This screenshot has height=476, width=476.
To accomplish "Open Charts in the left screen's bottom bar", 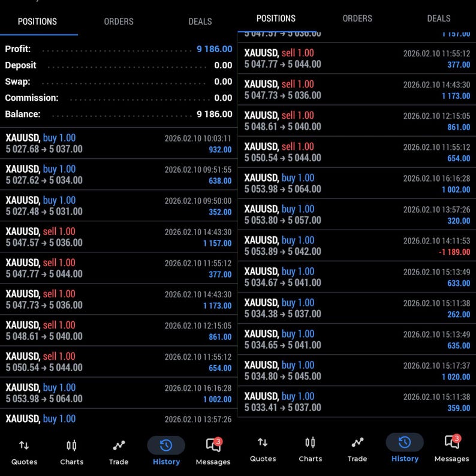I will [x=72, y=453].
